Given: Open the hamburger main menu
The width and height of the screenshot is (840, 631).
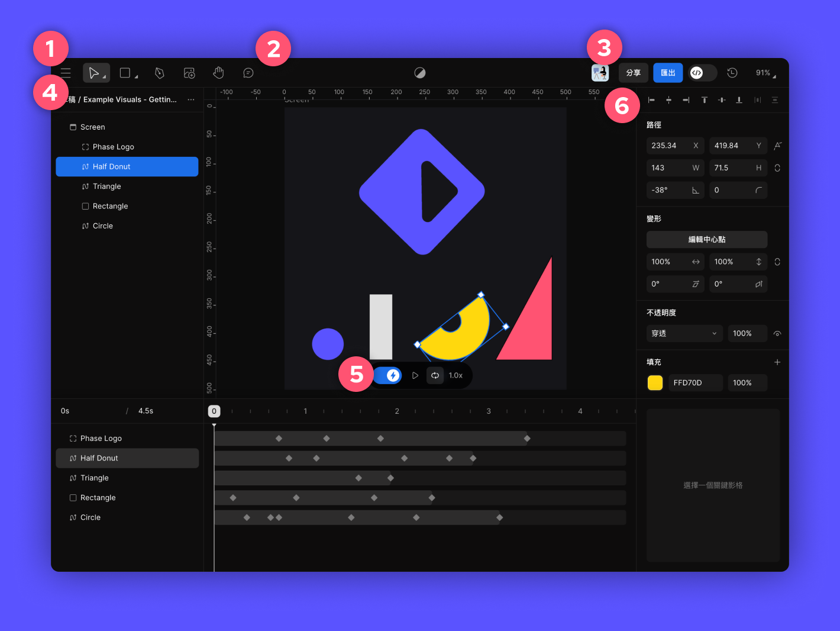Looking at the screenshot, I should click(x=66, y=73).
